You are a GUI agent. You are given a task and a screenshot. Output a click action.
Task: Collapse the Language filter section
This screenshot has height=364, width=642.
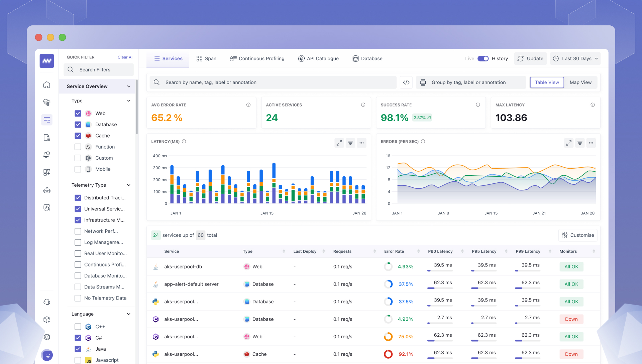[129, 314]
